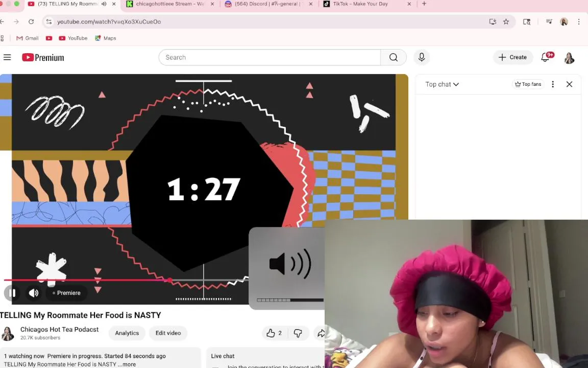
Task: Click the 20.7K subscribers text
Action: [40, 338]
